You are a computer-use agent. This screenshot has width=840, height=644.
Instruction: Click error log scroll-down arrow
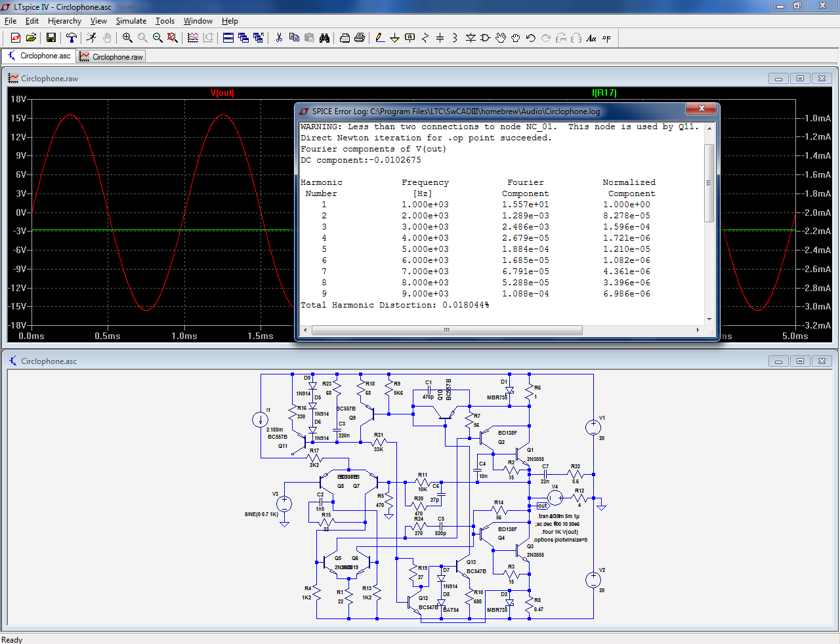pyautogui.click(x=709, y=319)
